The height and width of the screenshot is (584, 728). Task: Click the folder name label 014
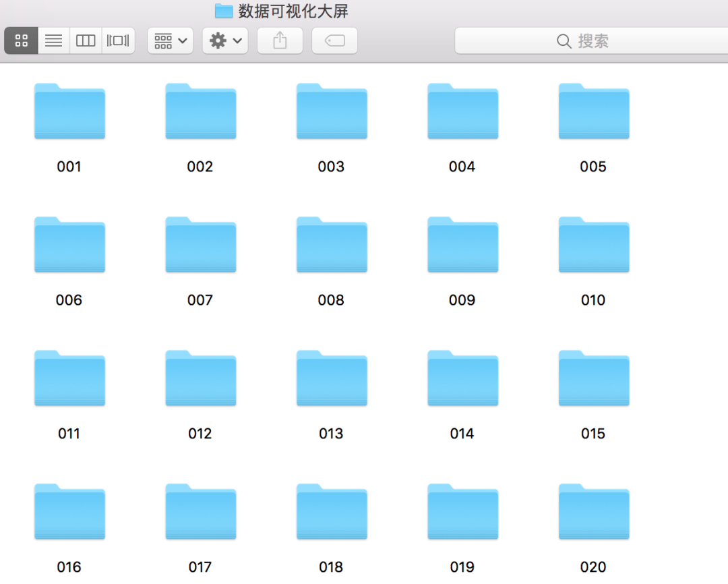pyautogui.click(x=462, y=434)
